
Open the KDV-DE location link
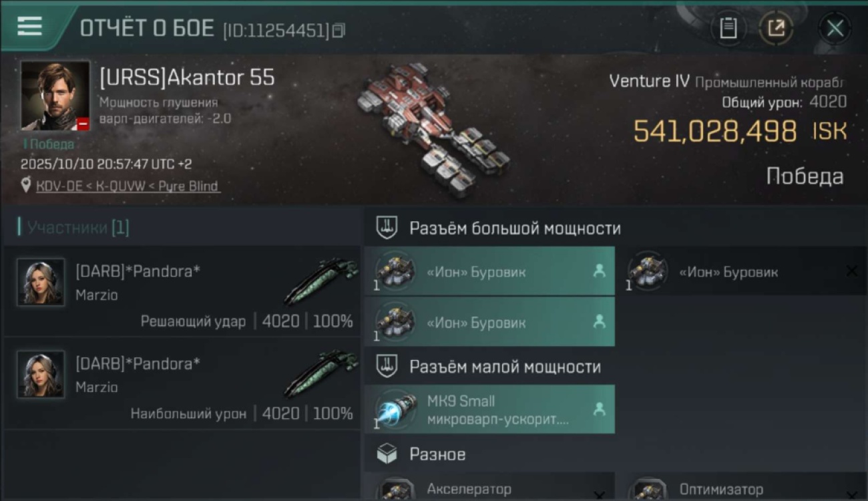(127, 186)
